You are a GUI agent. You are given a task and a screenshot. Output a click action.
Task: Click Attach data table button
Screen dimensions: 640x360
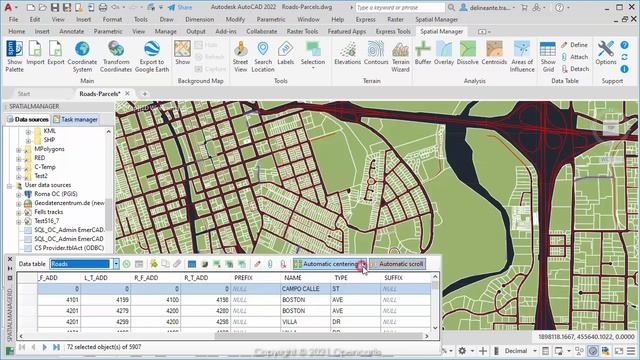click(575, 57)
